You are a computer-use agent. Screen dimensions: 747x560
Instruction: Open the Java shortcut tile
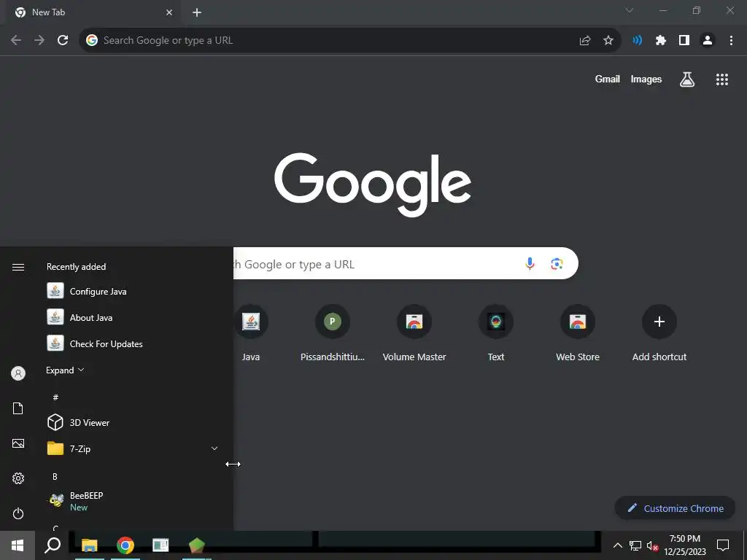point(251,332)
